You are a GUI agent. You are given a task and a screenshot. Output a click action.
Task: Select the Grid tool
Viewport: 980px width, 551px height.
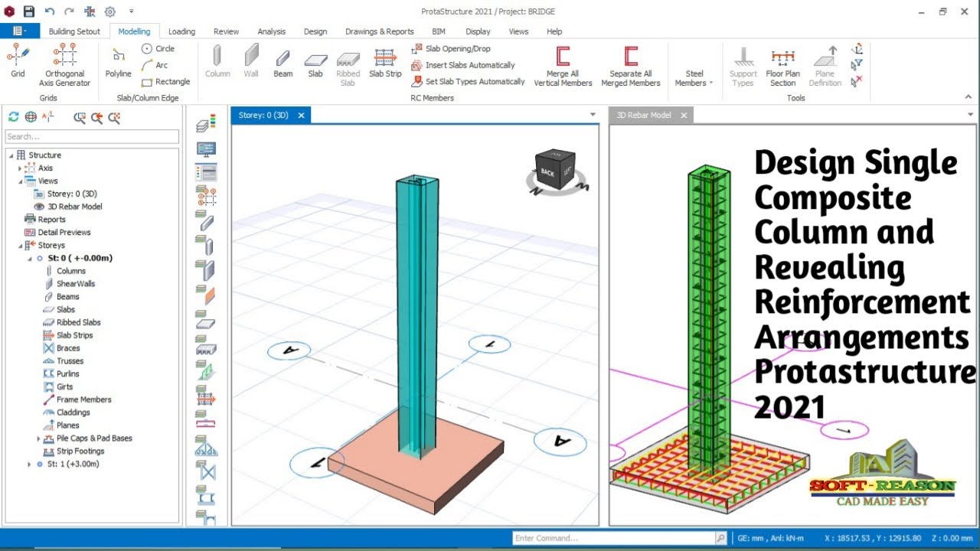pos(18,62)
